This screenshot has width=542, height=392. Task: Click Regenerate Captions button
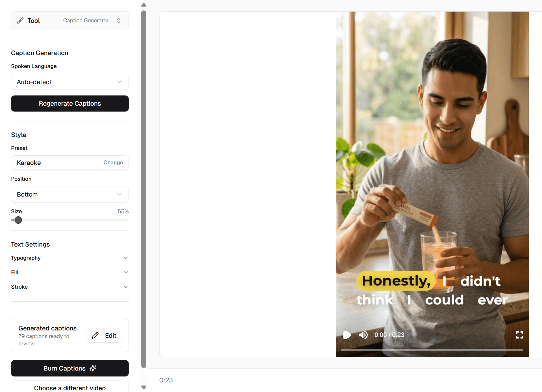click(70, 103)
